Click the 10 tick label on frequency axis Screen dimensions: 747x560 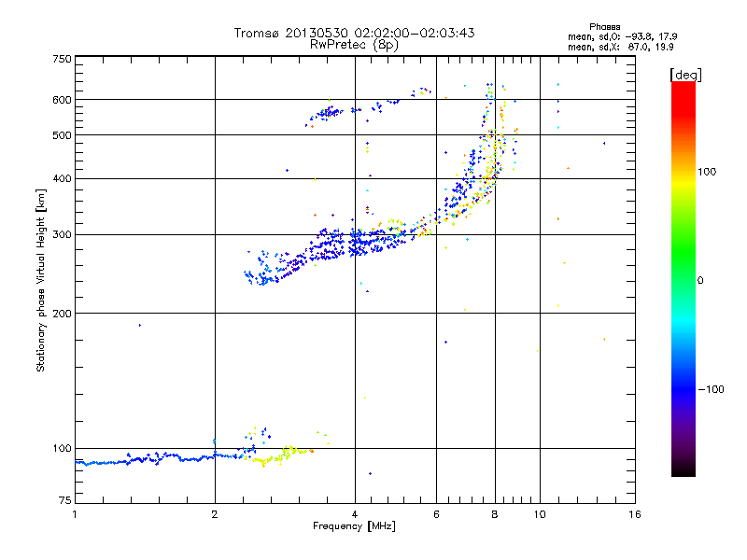[540, 514]
